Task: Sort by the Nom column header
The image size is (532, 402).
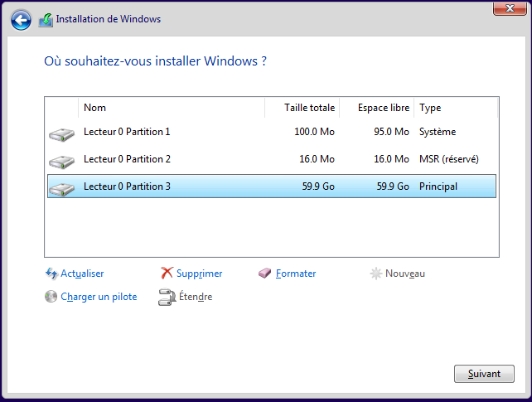Action: 95,108
